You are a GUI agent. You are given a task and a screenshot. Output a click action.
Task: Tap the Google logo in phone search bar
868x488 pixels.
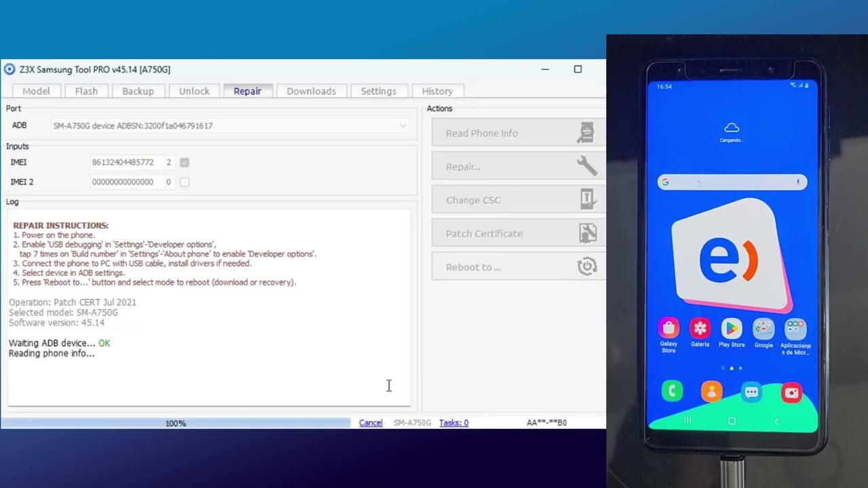coord(665,182)
